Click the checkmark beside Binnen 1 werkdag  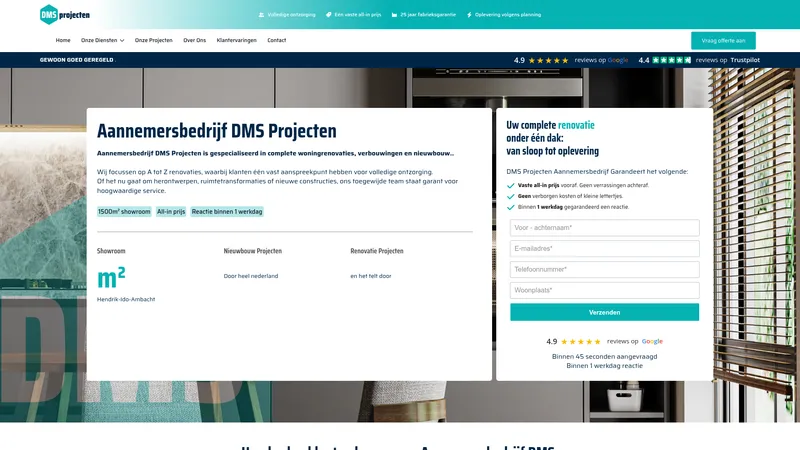pyautogui.click(x=511, y=207)
